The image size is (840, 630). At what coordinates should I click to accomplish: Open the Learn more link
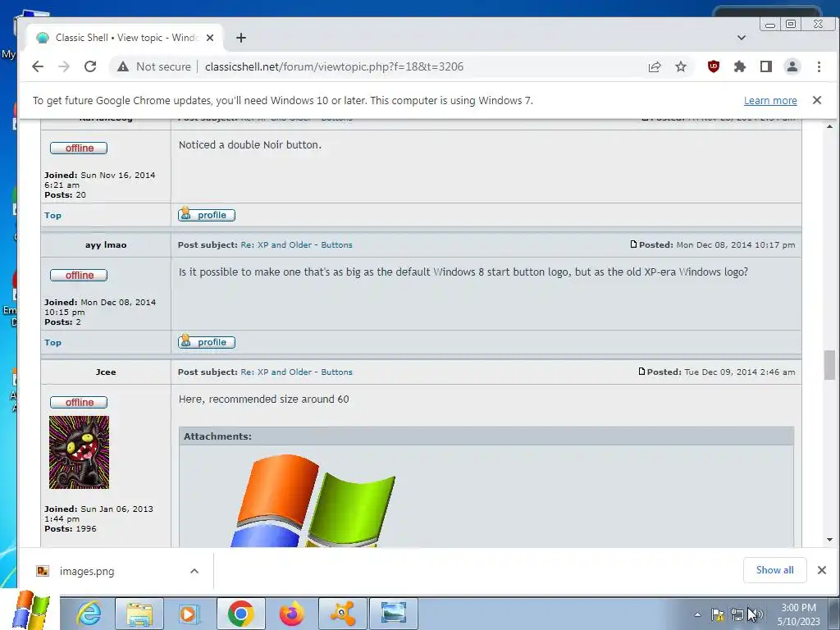coord(770,101)
